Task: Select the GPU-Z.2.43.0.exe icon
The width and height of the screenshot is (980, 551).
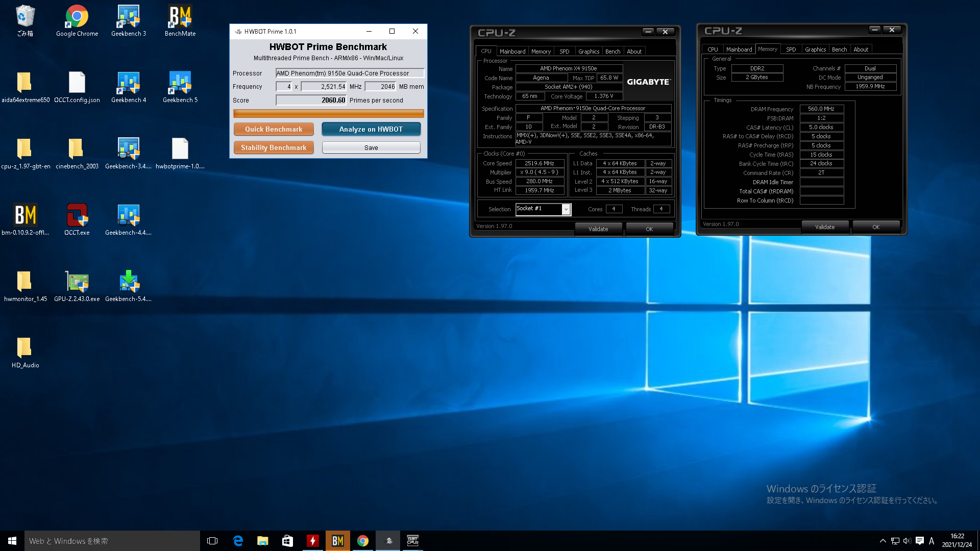Action: [77, 286]
